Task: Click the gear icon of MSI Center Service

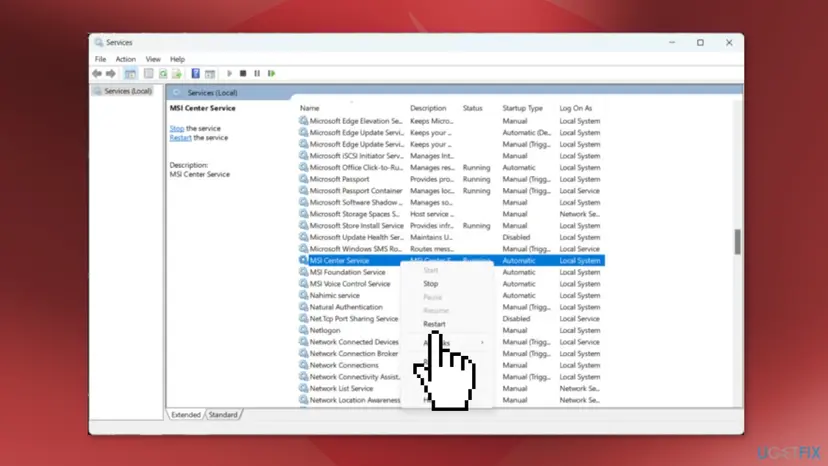Action: coord(303,260)
